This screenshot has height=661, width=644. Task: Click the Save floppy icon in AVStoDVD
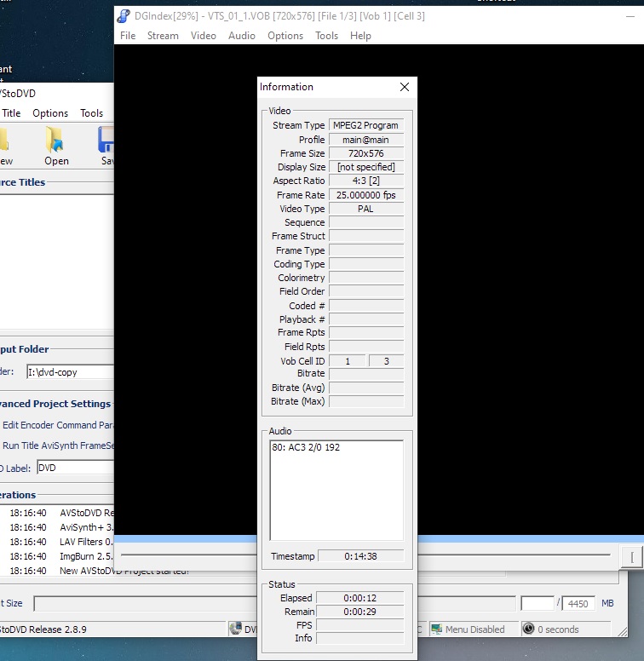tap(106, 140)
